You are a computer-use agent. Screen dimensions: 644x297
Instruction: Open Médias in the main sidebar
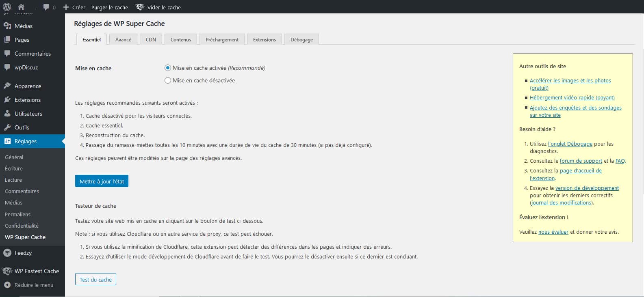[24, 26]
